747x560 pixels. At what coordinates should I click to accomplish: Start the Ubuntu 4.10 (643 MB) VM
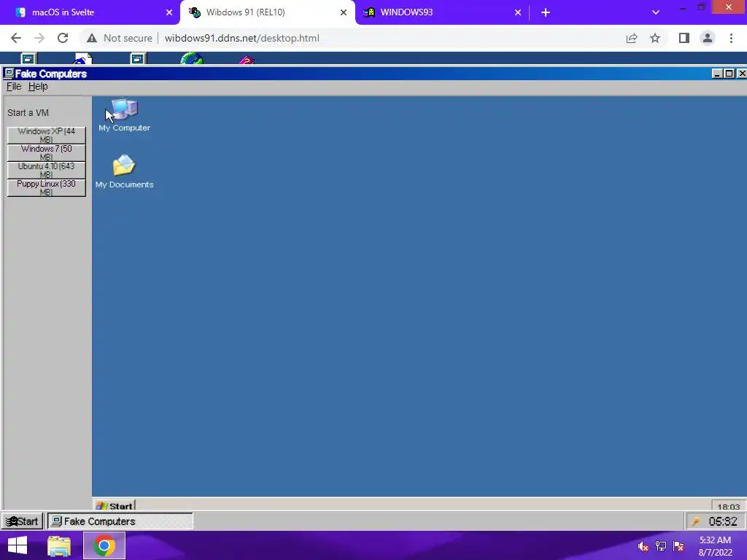coord(46,170)
